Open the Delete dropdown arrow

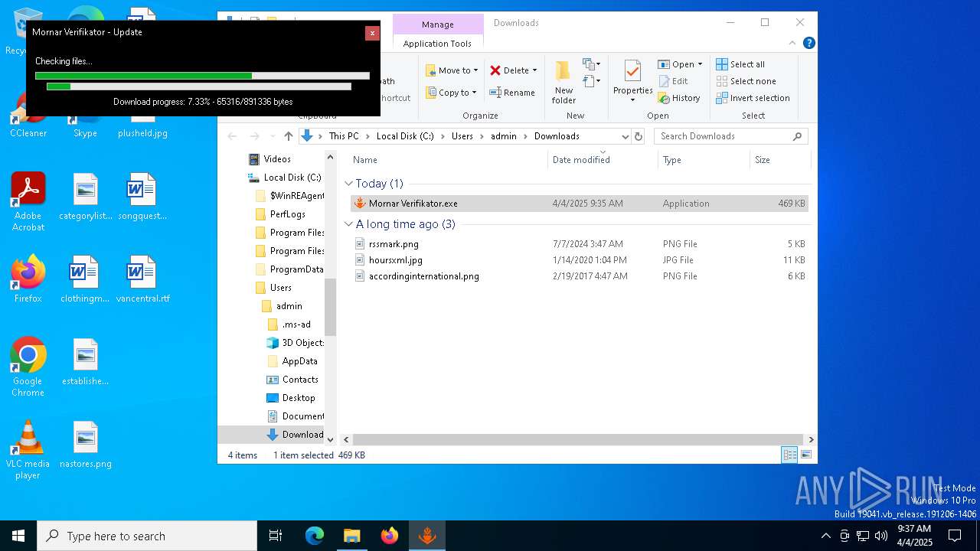(x=534, y=70)
